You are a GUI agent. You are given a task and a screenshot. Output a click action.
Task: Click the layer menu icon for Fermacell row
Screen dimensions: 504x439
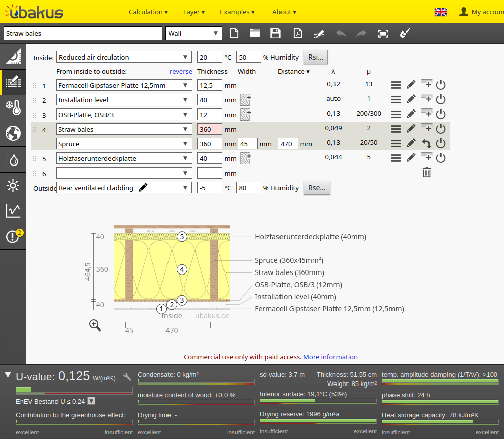tap(396, 85)
